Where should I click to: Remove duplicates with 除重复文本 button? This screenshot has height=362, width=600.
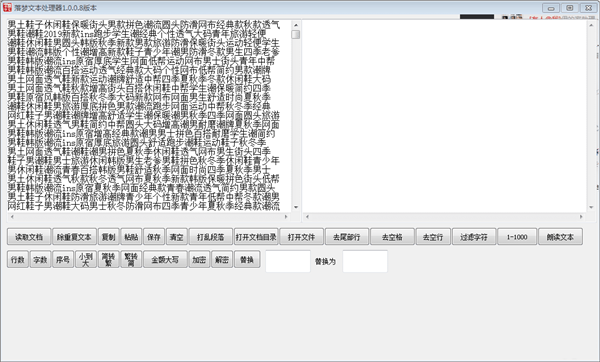pyautogui.click(x=74, y=237)
